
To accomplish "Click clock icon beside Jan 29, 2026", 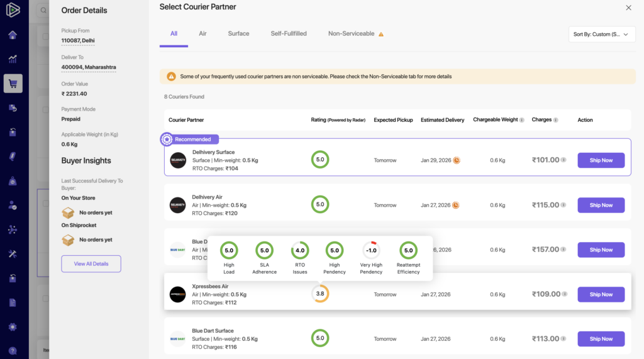I will [x=457, y=160].
